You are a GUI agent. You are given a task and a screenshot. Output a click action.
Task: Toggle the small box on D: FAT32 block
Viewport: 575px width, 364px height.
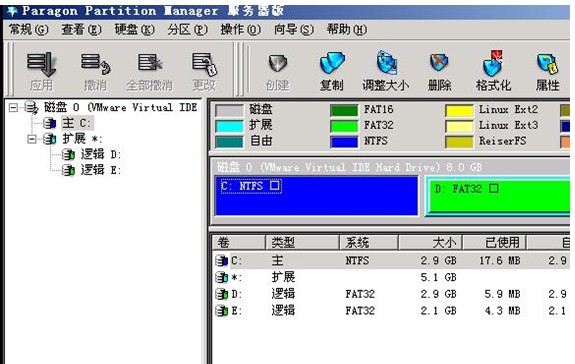[494, 188]
